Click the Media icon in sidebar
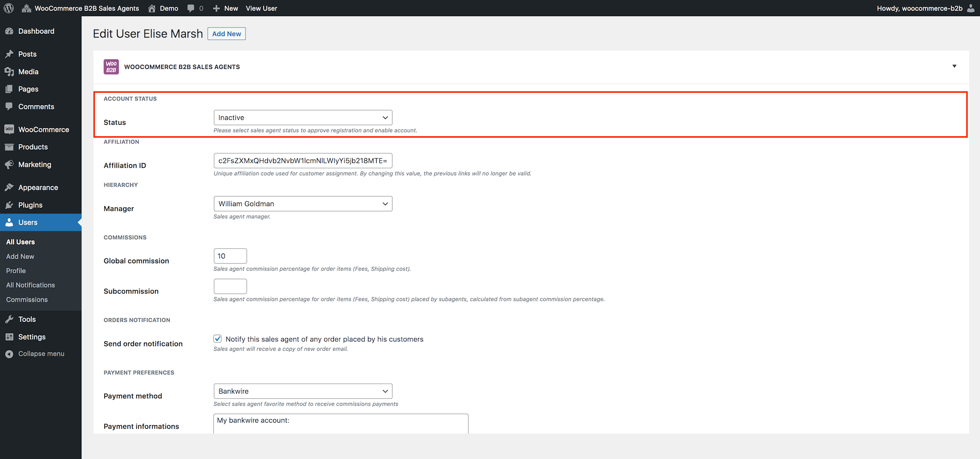The image size is (980, 459). tap(9, 72)
